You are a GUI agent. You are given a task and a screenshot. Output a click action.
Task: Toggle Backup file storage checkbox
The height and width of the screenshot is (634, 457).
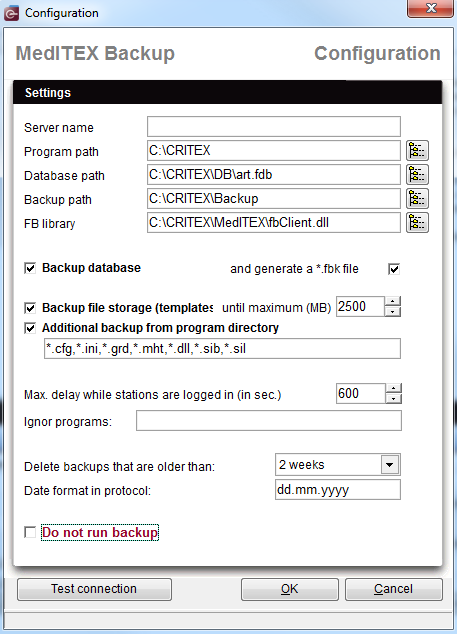tap(30, 308)
